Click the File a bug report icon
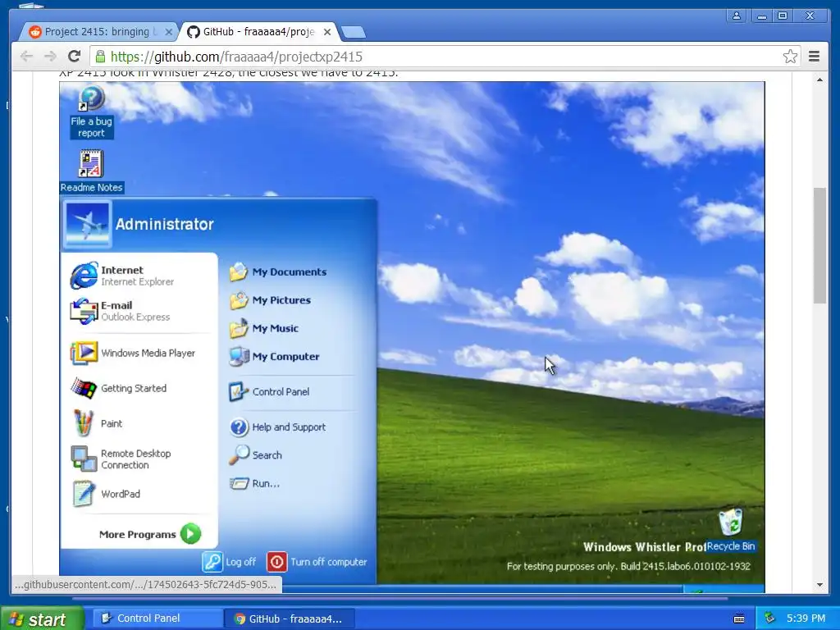The height and width of the screenshot is (630, 840). coord(92,98)
